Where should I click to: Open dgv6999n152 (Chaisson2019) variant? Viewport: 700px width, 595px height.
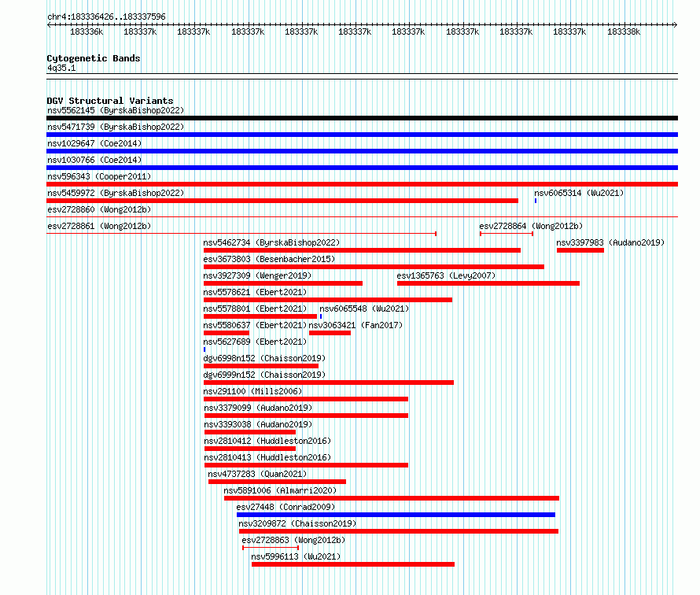tap(264, 375)
